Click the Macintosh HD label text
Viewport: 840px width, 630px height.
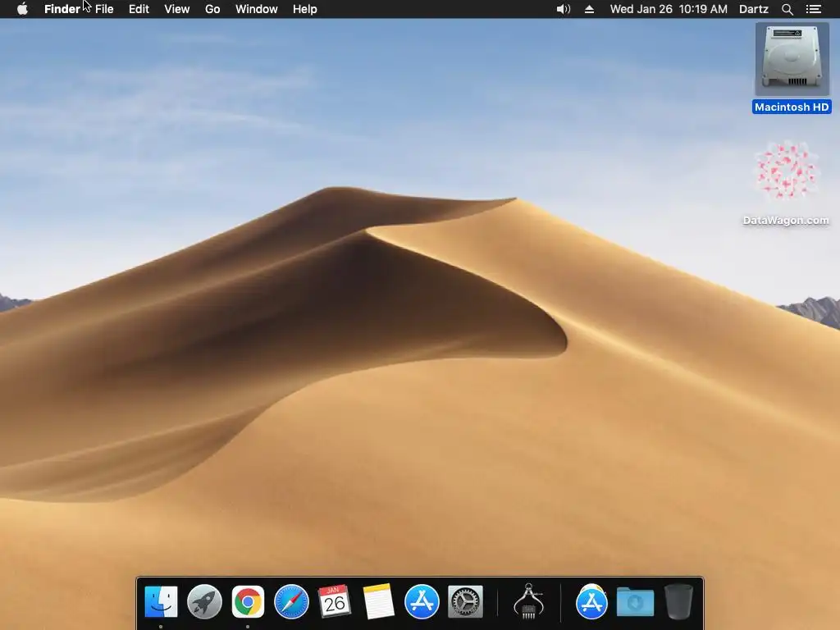[x=792, y=107]
